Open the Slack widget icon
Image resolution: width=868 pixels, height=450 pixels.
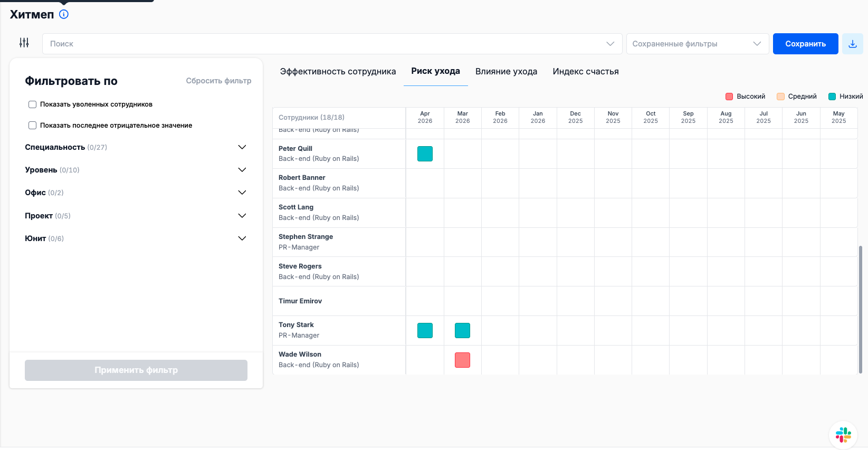[843, 435]
